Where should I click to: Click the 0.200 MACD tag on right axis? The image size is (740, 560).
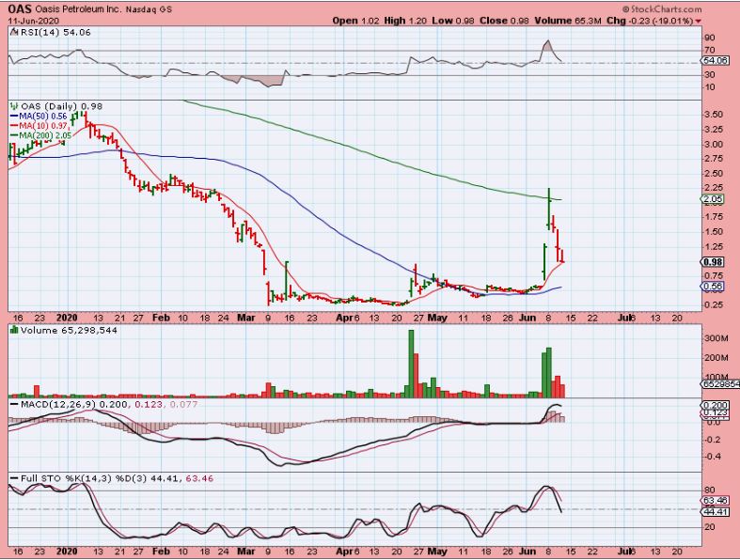coord(716,405)
